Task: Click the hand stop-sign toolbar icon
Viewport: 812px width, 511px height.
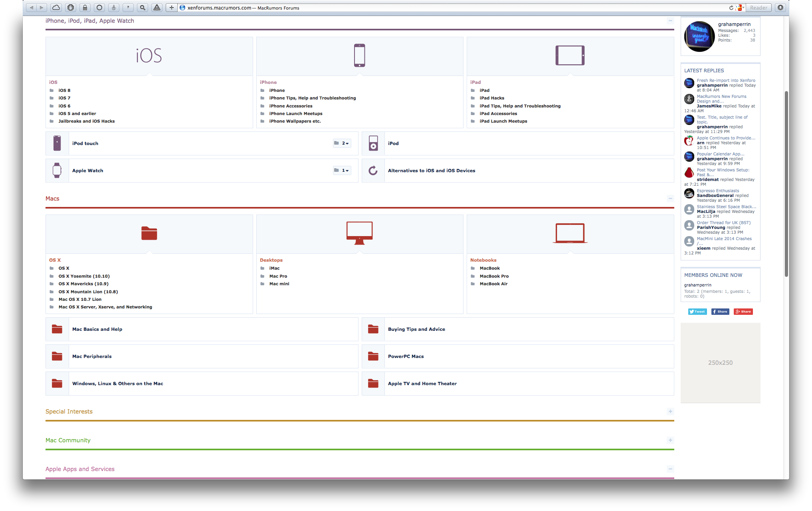Action: pos(71,8)
